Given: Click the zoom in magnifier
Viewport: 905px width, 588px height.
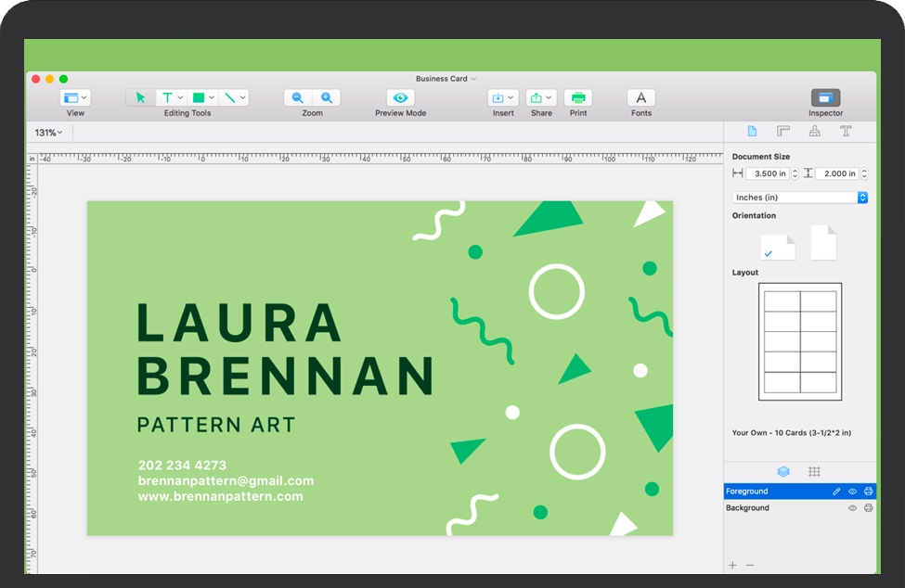Looking at the screenshot, I should [327, 97].
